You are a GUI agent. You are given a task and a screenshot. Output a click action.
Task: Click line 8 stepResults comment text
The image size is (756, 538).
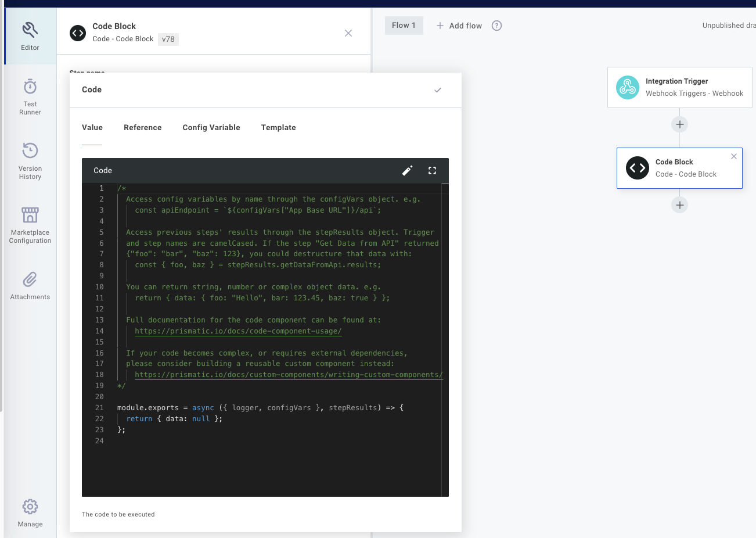pos(258,265)
